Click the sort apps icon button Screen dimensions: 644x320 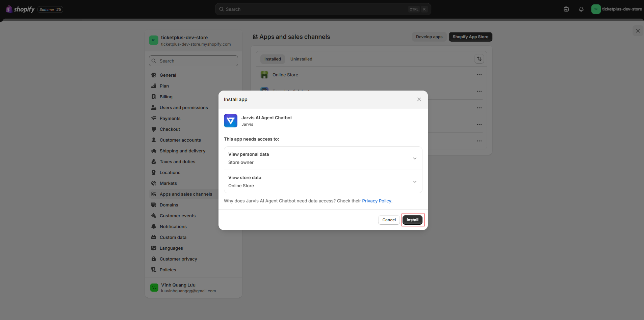point(479,59)
